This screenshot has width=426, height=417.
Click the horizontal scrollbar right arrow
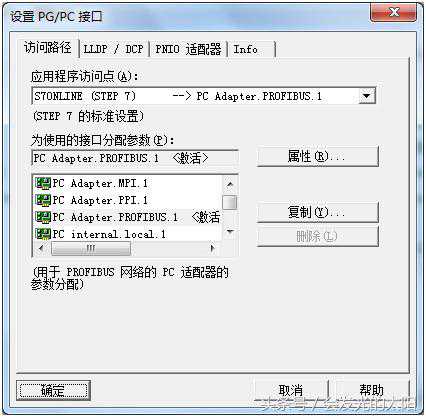click(212, 248)
